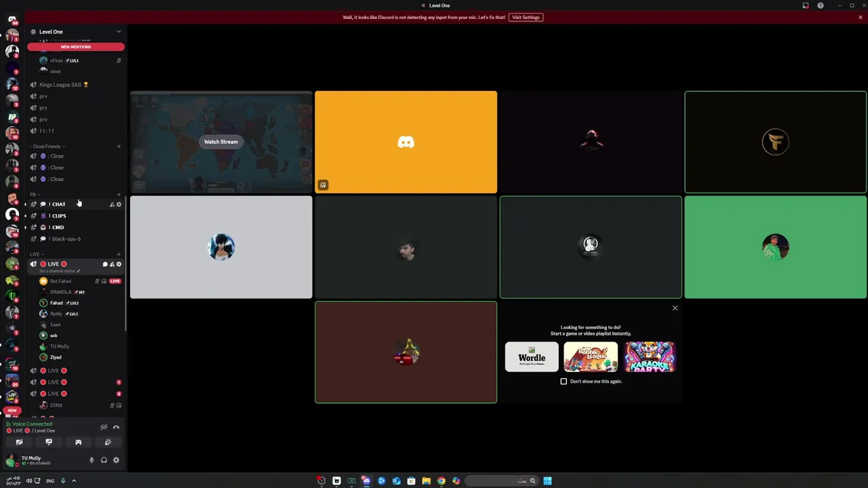Launch the Wordle activity
This screenshot has height=488, width=868.
[532, 357]
